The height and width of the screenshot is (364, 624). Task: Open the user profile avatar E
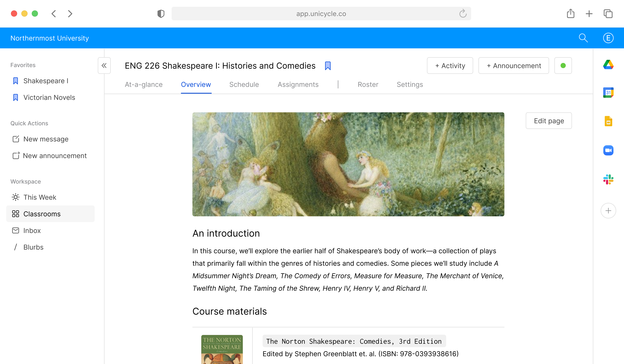[608, 38]
